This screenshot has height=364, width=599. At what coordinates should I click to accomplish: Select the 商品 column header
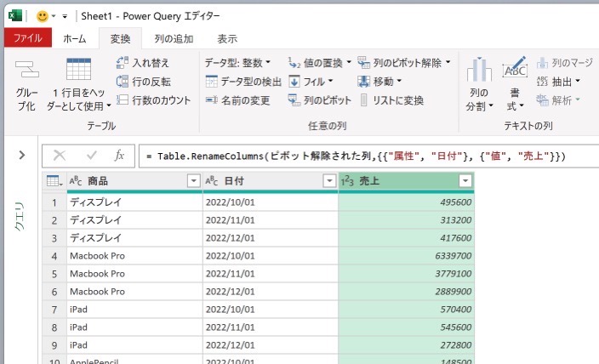click(134, 180)
